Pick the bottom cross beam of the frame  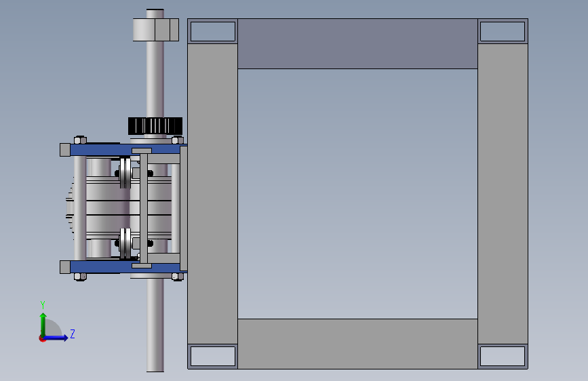click(x=357, y=344)
